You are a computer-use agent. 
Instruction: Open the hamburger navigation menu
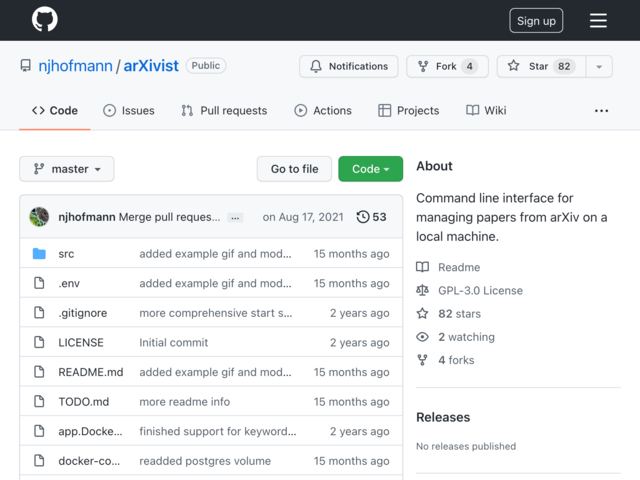click(x=598, y=21)
